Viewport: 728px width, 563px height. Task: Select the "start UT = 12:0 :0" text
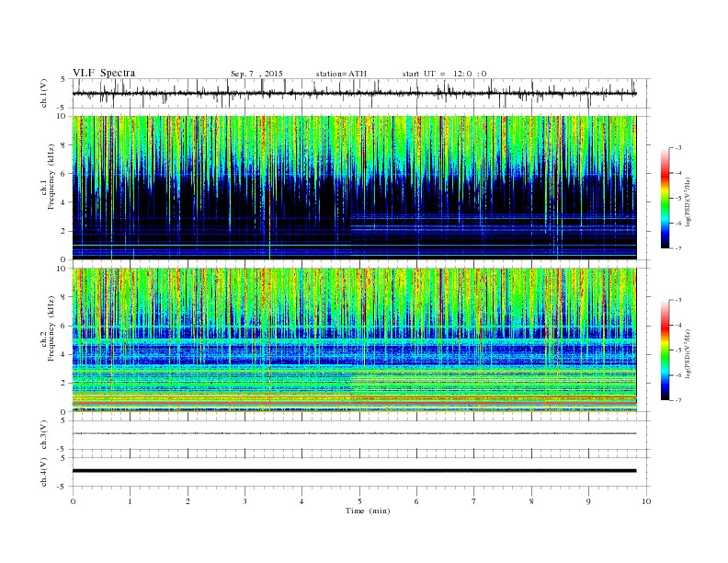[444, 74]
